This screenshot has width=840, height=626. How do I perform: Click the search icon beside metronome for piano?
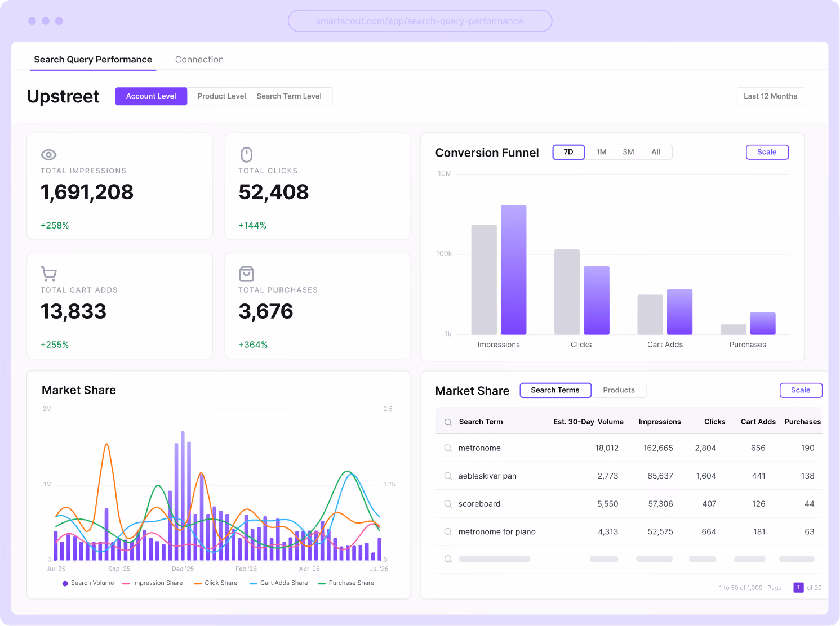pyautogui.click(x=448, y=531)
